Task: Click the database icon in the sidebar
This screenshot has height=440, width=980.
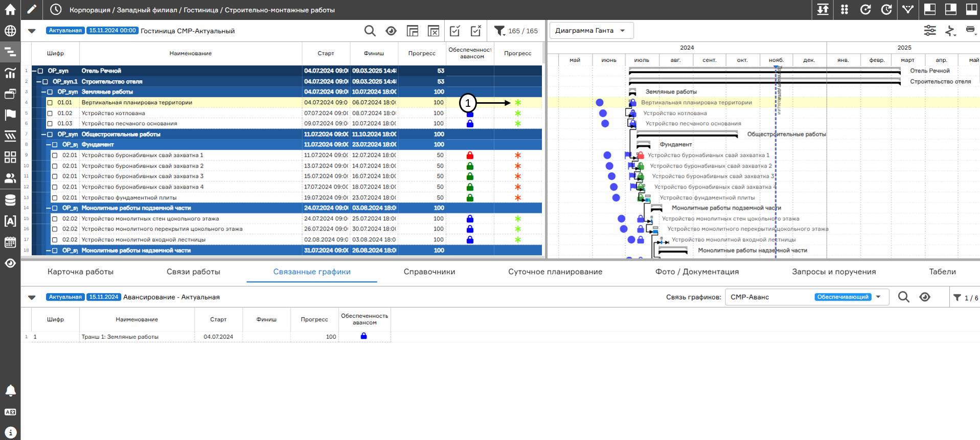Action: 10,200
